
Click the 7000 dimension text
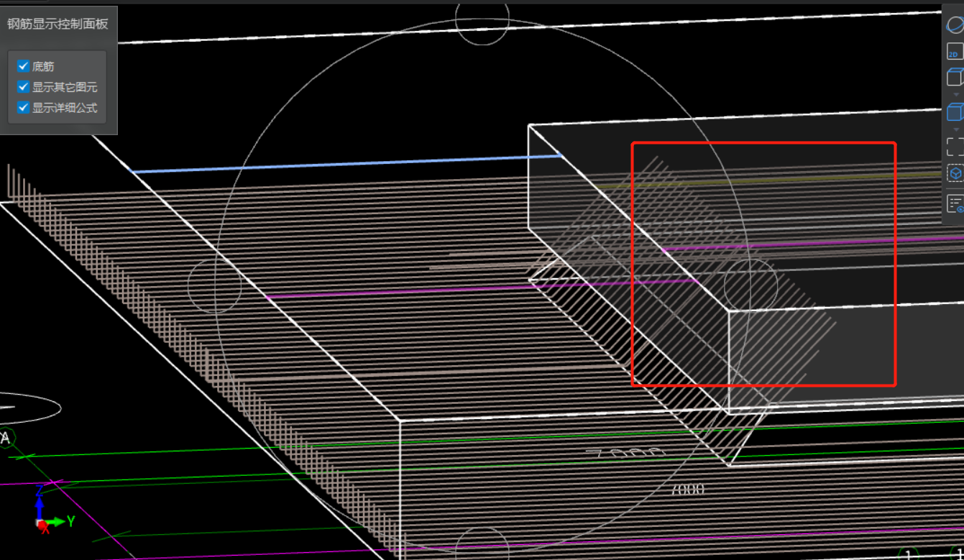pos(687,490)
